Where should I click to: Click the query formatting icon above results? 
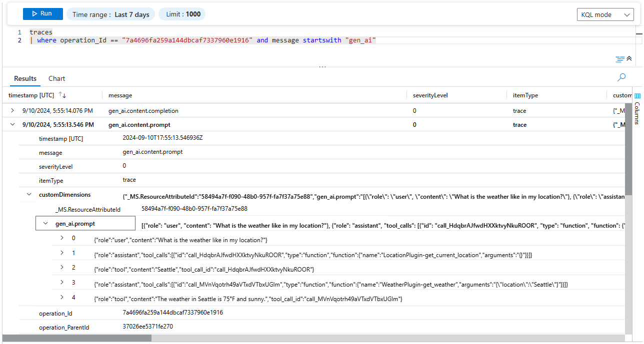(619, 58)
